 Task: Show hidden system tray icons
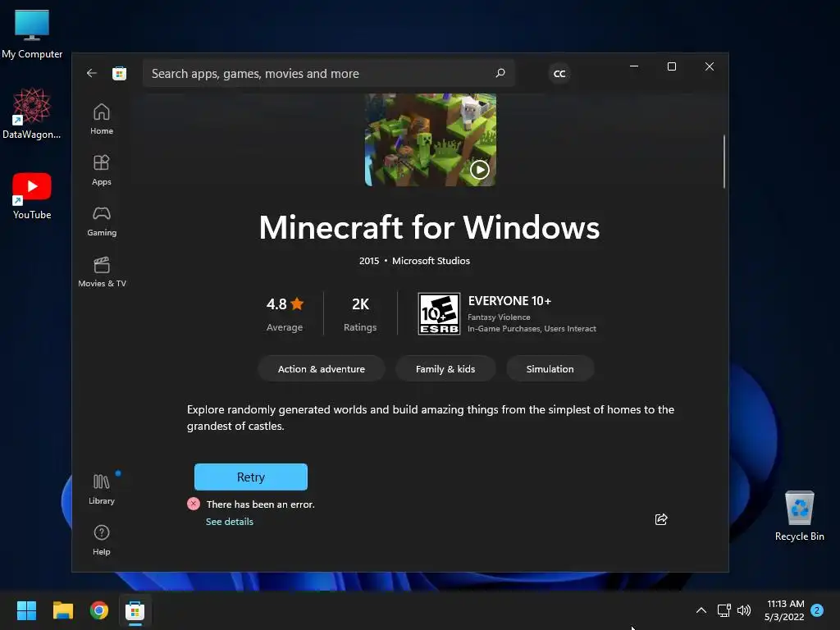(701, 610)
